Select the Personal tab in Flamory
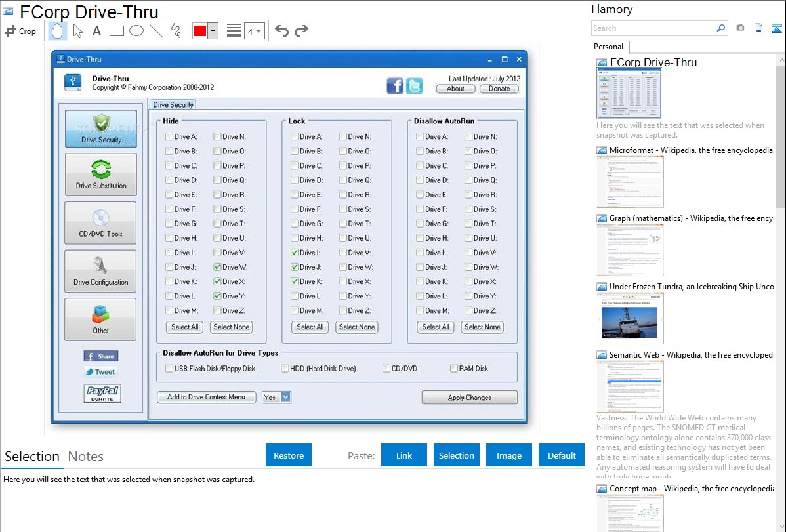 coord(609,47)
